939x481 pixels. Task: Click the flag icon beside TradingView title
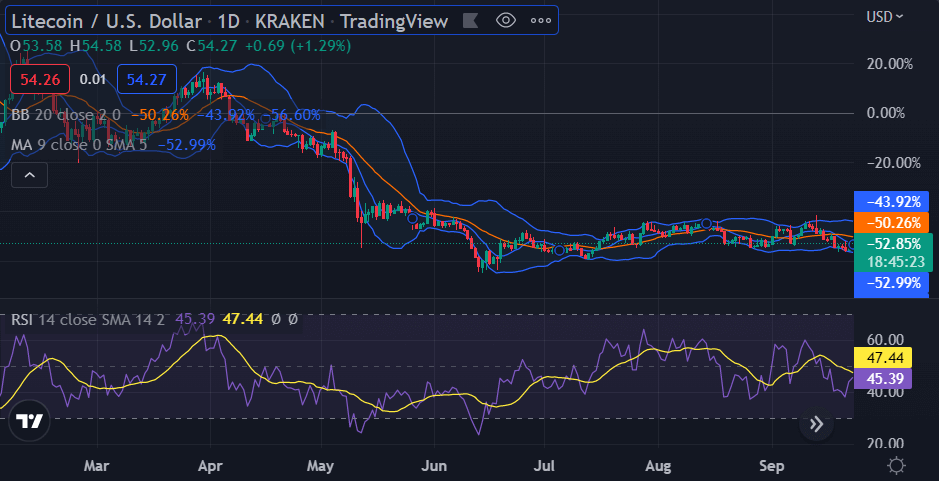click(x=471, y=22)
